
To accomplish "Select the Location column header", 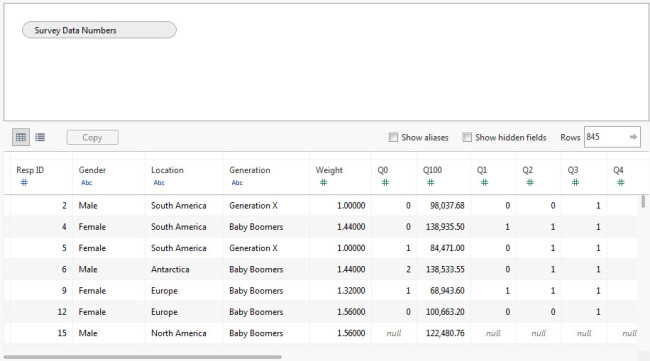I will pos(167,170).
